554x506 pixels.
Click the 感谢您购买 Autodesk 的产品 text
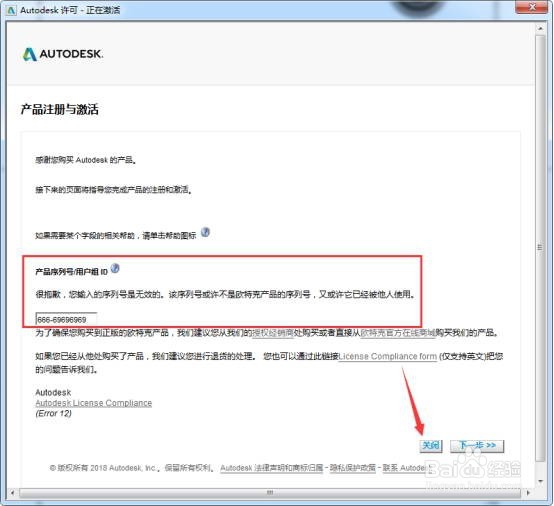coord(86,160)
